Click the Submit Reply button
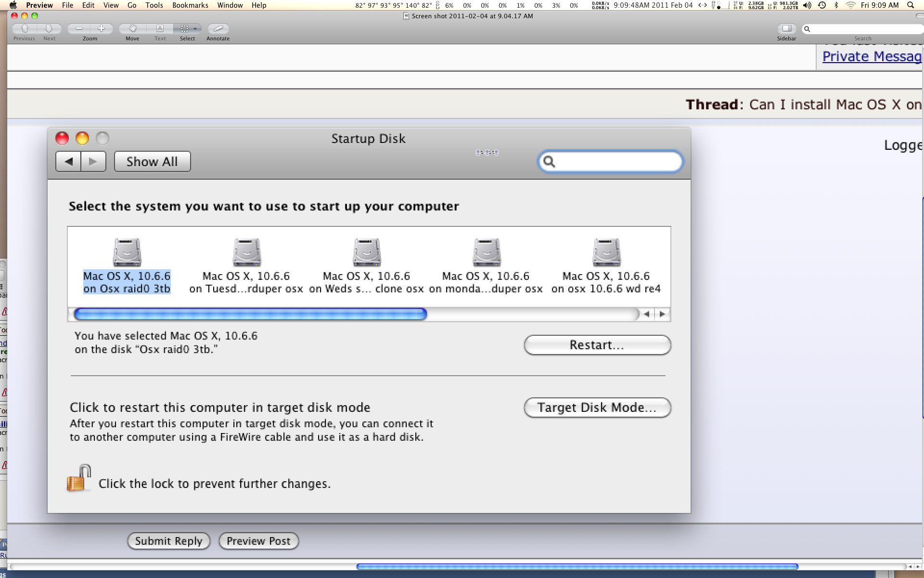 click(169, 541)
